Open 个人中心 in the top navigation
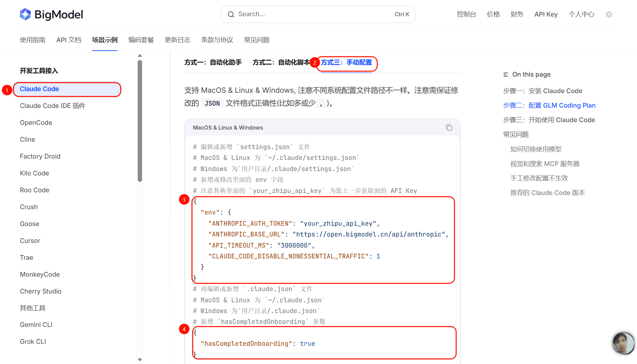 click(x=581, y=14)
